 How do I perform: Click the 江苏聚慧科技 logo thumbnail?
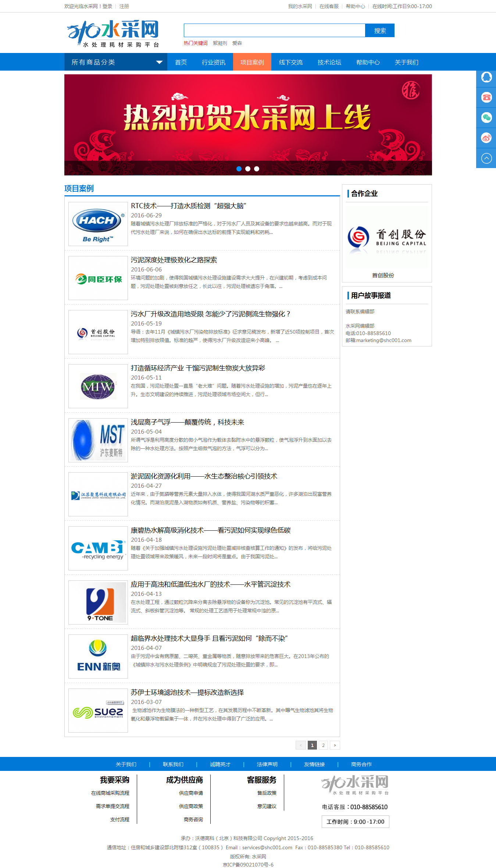98,494
